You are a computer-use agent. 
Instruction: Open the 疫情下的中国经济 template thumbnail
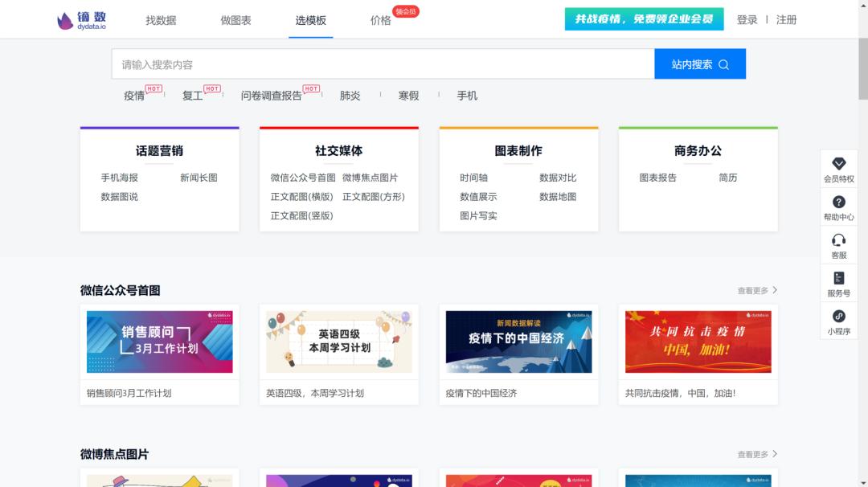pyautogui.click(x=518, y=341)
